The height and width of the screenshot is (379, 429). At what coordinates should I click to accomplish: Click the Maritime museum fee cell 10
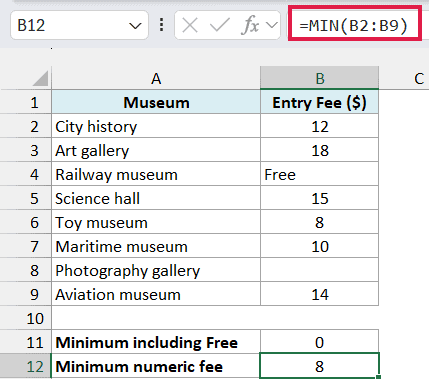click(x=319, y=246)
